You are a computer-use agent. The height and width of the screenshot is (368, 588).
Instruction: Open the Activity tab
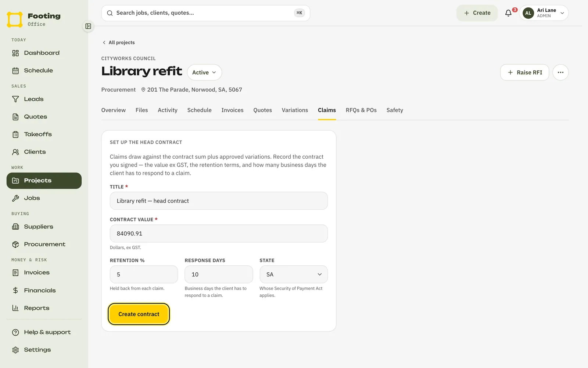[168, 110]
